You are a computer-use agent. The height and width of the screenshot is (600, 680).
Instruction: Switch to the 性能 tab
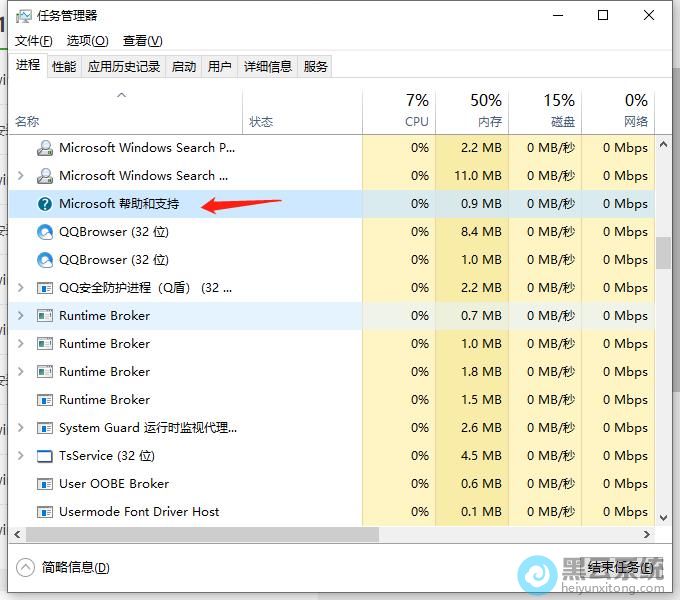click(64, 67)
